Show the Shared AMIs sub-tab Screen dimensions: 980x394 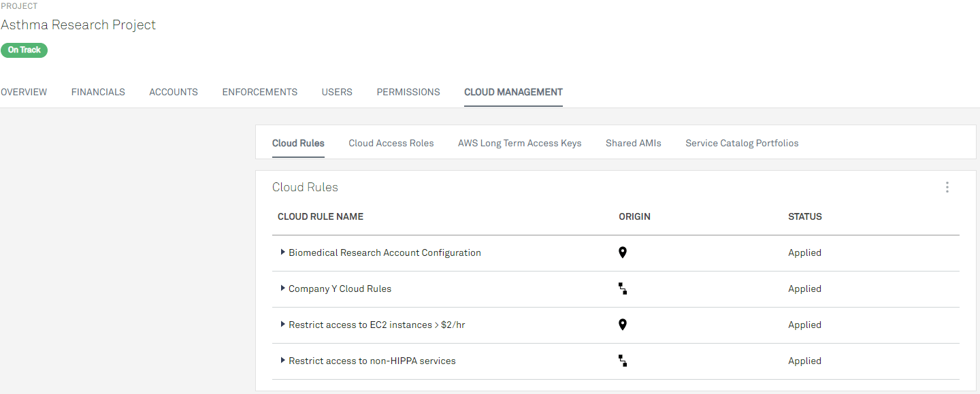pyautogui.click(x=633, y=143)
